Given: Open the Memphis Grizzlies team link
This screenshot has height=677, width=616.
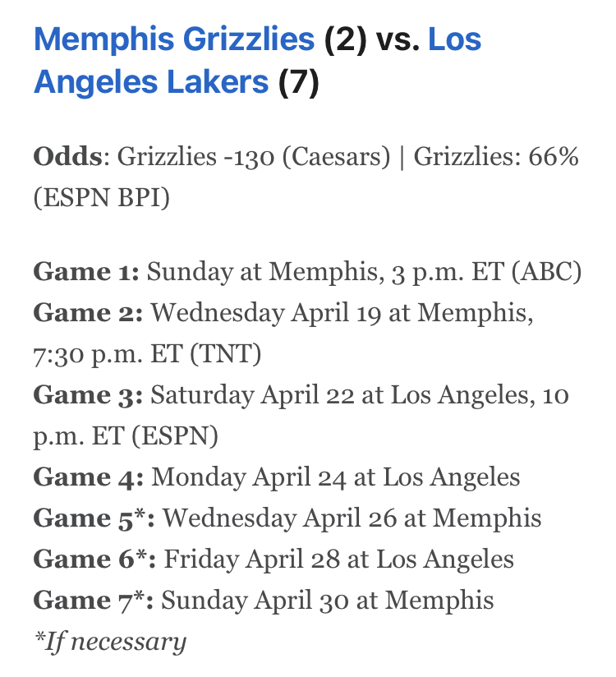Looking at the screenshot, I should coord(174,39).
